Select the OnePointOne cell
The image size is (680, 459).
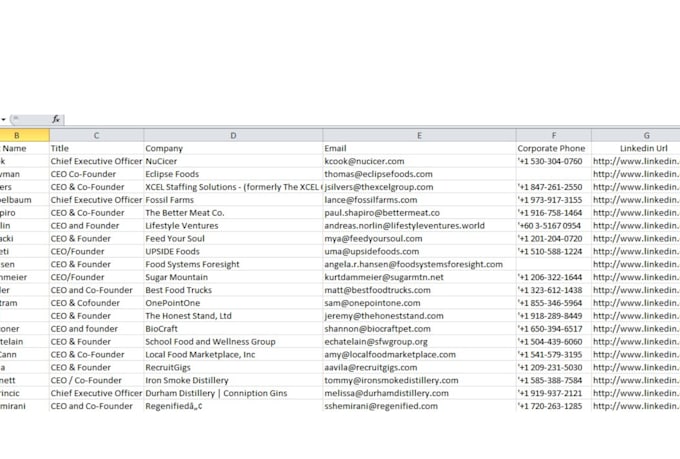coord(233,303)
